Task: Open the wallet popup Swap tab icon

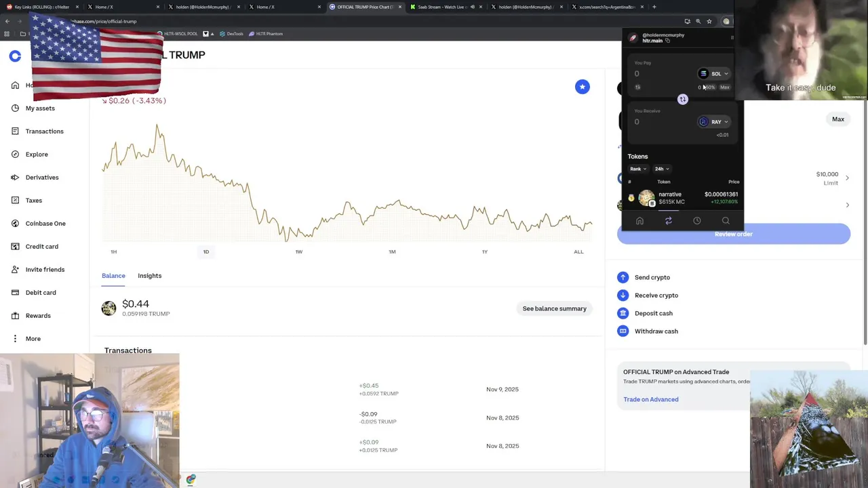Action: (669, 221)
